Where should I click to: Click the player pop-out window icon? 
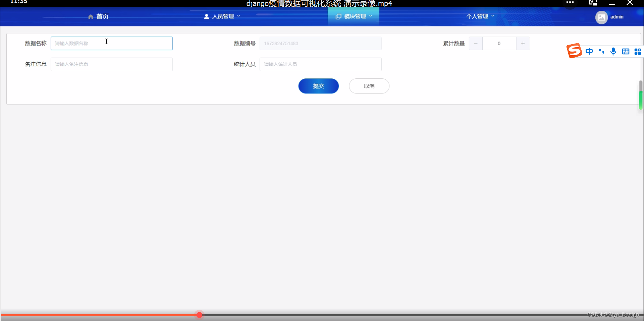coord(593,3)
